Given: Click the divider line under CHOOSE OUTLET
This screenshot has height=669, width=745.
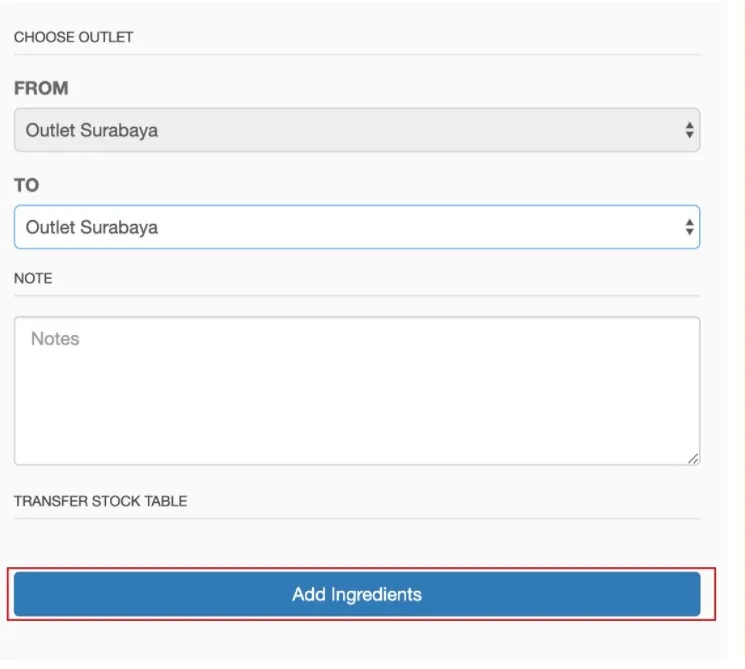Looking at the screenshot, I should pyautogui.click(x=357, y=55).
